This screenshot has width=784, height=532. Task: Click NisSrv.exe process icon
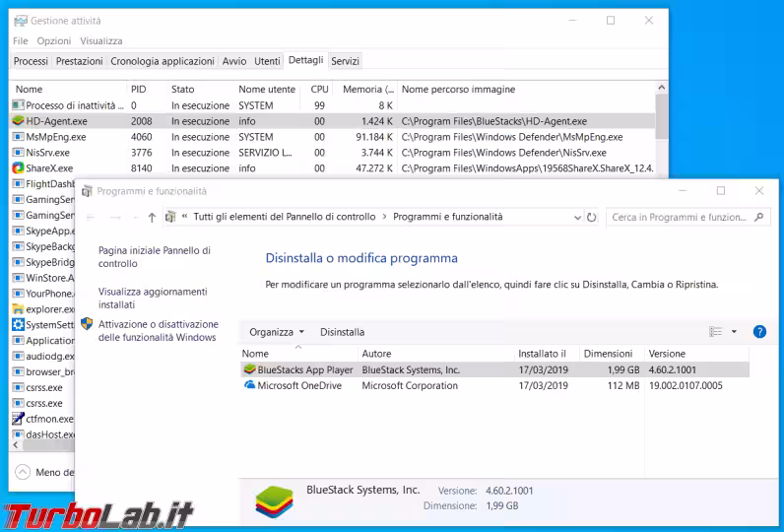point(18,153)
